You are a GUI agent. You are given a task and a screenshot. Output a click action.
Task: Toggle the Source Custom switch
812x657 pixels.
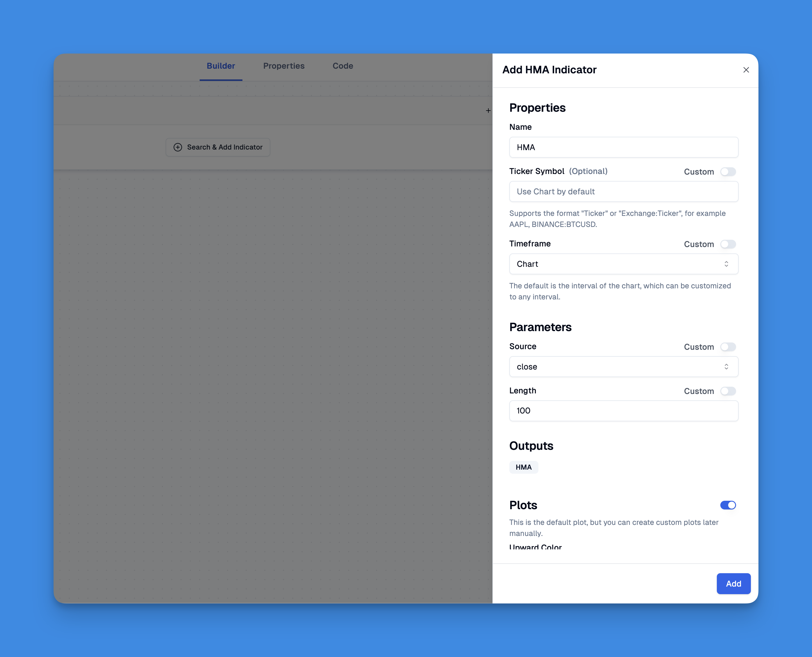pos(728,347)
